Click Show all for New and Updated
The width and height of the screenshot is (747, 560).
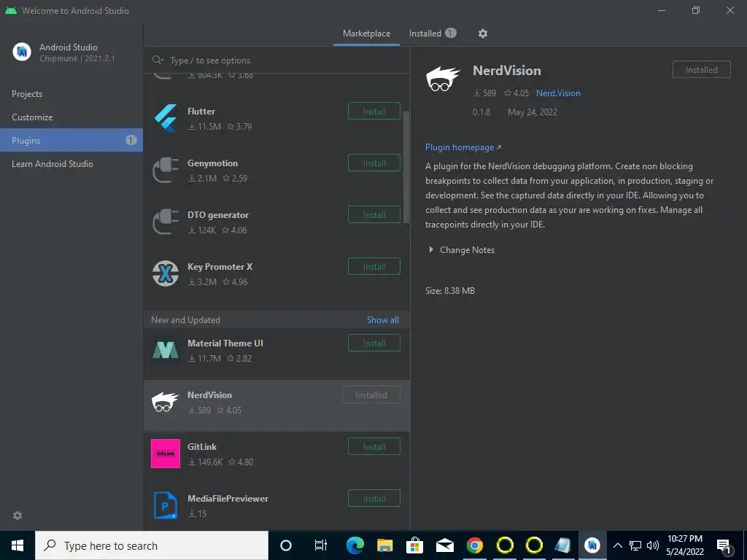click(x=382, y=320)
